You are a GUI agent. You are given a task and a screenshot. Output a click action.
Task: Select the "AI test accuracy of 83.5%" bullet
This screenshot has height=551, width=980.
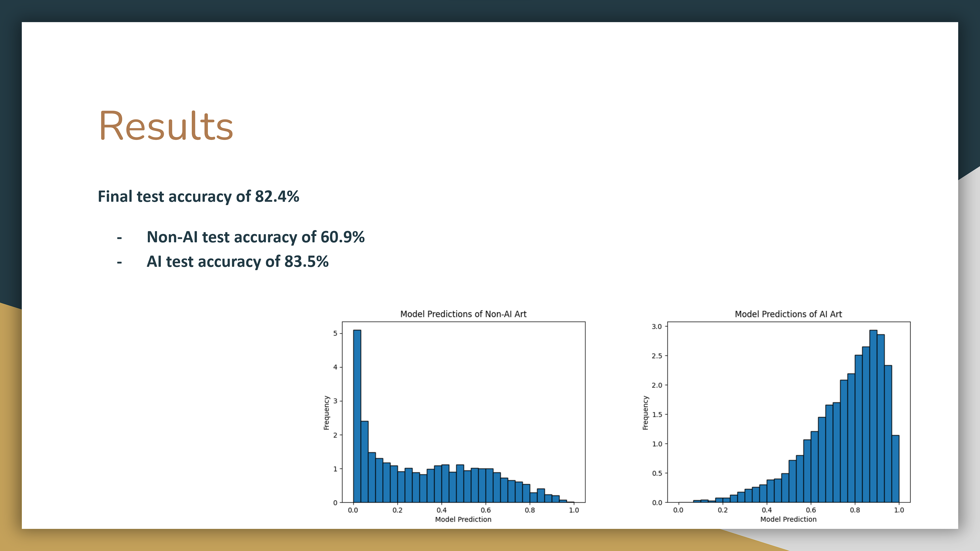[238, 262]
